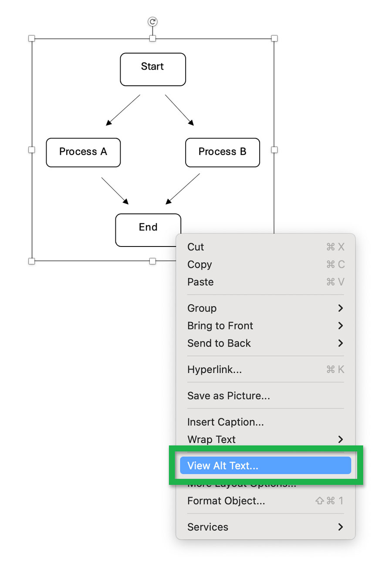The width and height of the screenshot is (392, 567).
Task: Select Insert Caption
Action: coord(225,422)
